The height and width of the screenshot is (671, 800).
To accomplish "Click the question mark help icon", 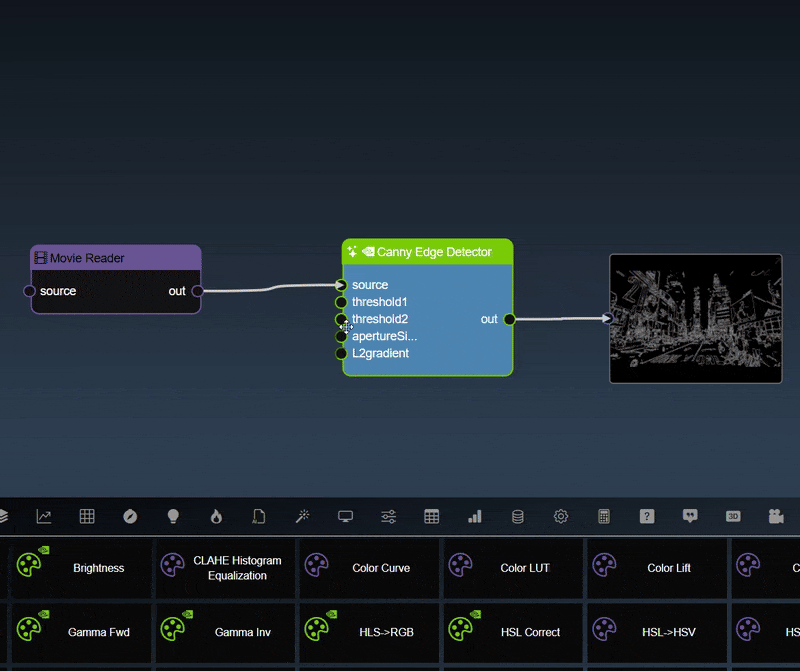I will [x=647, y=516].
